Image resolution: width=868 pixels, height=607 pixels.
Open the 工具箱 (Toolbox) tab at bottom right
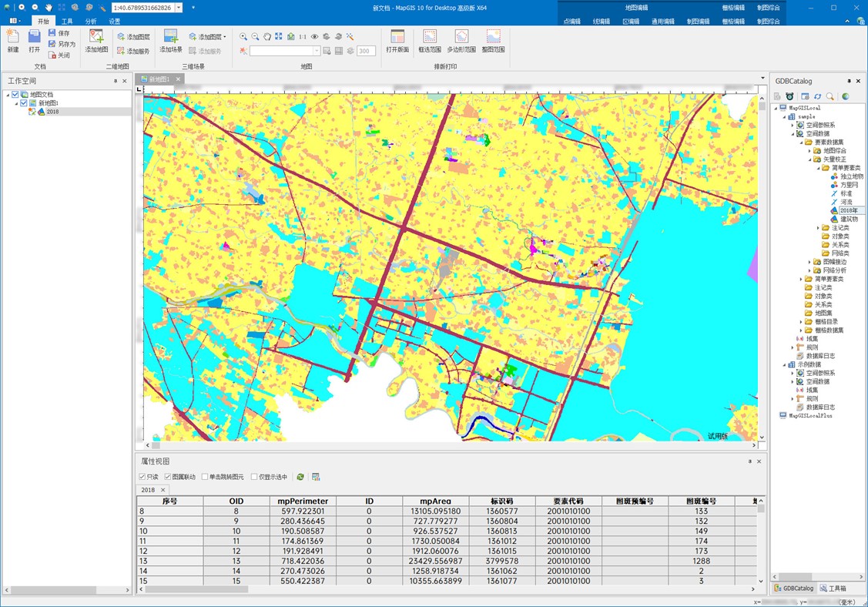833,588
